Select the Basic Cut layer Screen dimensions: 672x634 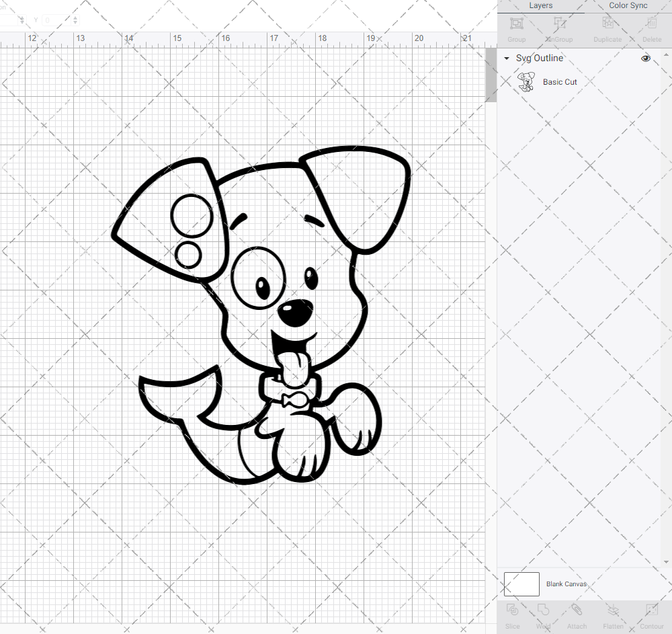[x=560, y=81]
